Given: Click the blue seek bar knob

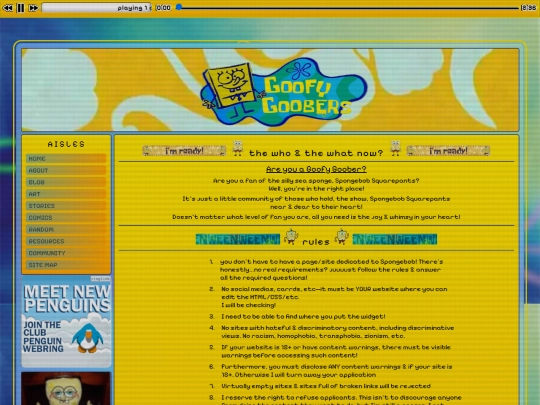Looking at the screenshot, I should 178,7.
